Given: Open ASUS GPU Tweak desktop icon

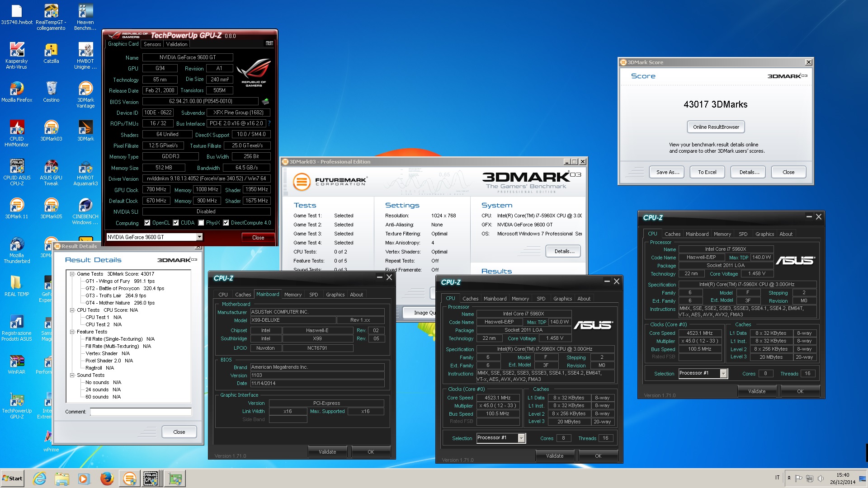Looking at the screenshot, I should pyautogui.click(x=51, y=173).
